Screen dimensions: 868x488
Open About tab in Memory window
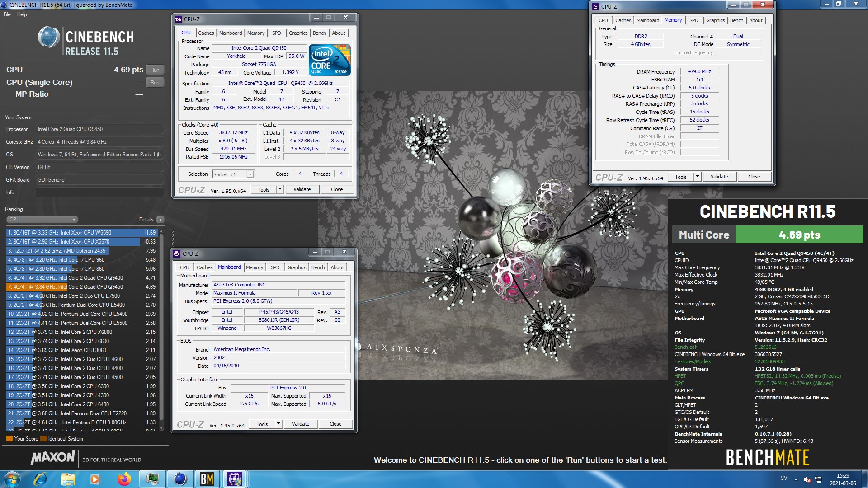coord(755,20)
